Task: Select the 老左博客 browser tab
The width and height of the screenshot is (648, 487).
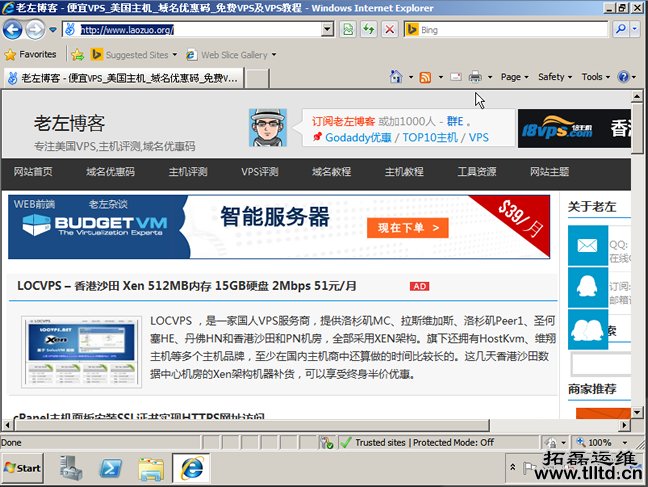Action: (x=124, y=78)
